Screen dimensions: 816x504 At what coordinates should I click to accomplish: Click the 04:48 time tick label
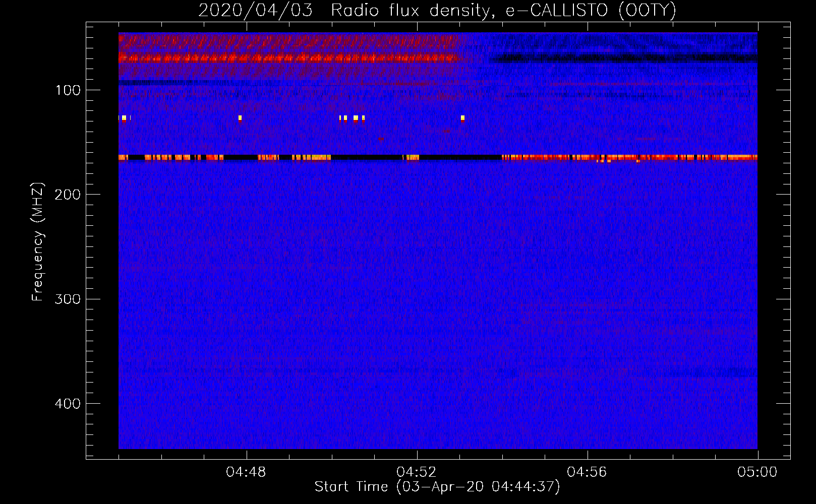pos(246,472)
